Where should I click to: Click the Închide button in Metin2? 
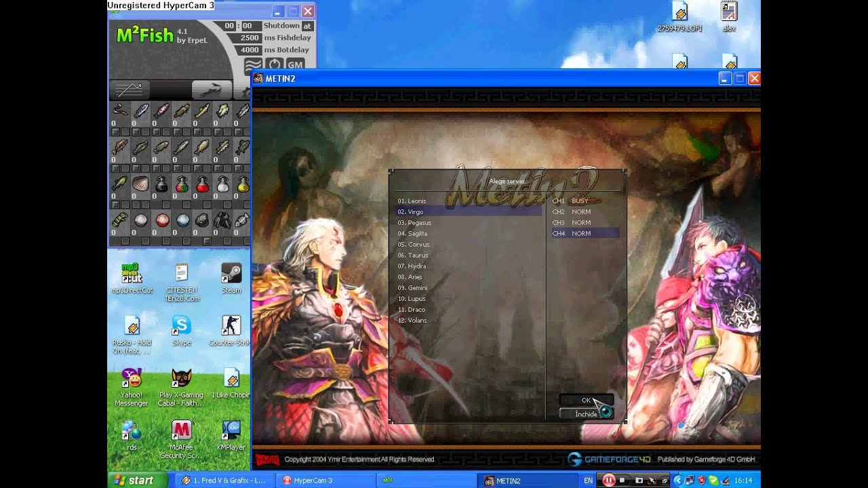(586, 413)
